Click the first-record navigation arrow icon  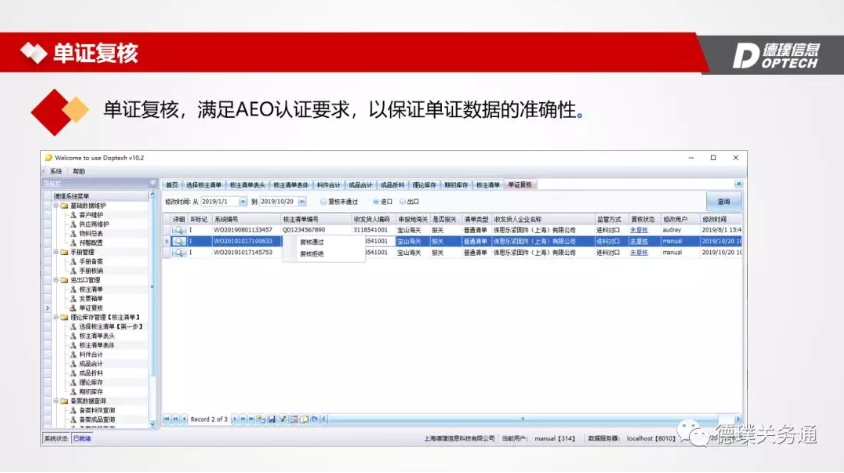pos(168,419)
